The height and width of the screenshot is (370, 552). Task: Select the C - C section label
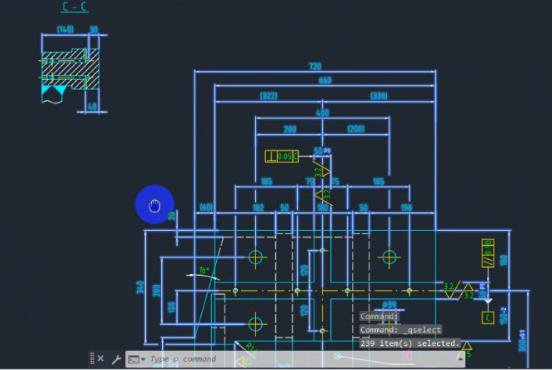tap(75, 7)
